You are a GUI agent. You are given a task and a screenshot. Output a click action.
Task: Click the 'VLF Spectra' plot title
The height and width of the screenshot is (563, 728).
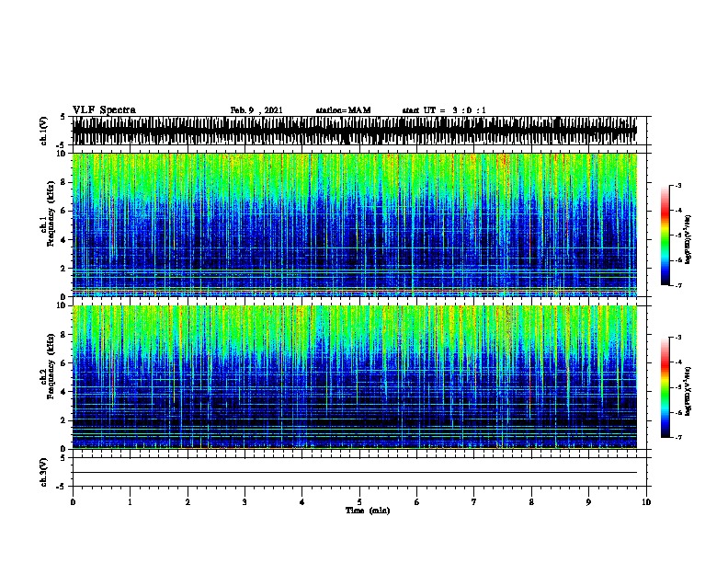(x=104, y=110)
